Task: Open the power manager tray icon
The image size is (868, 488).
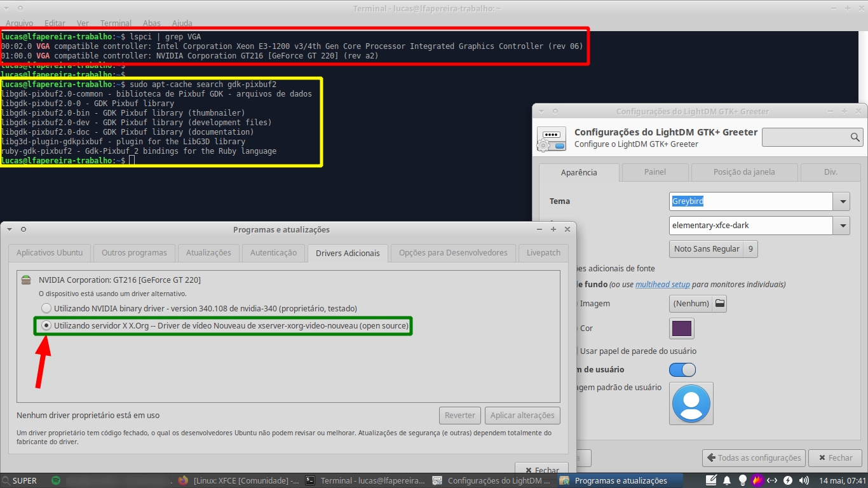Action: (788, 480)
